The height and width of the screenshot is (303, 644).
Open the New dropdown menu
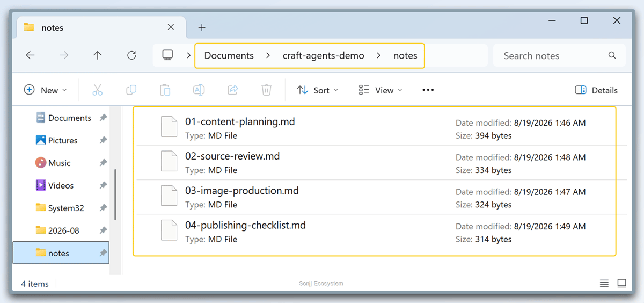(x=46, y=90)
